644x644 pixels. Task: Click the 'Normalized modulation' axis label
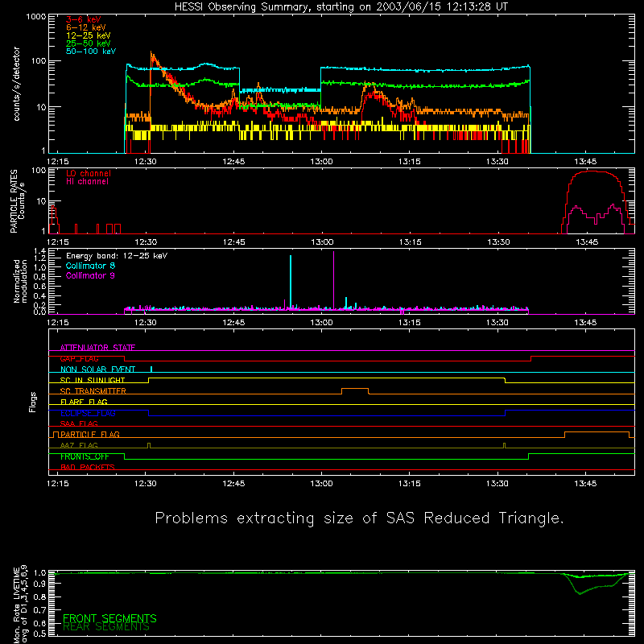(x=20, y=281)
